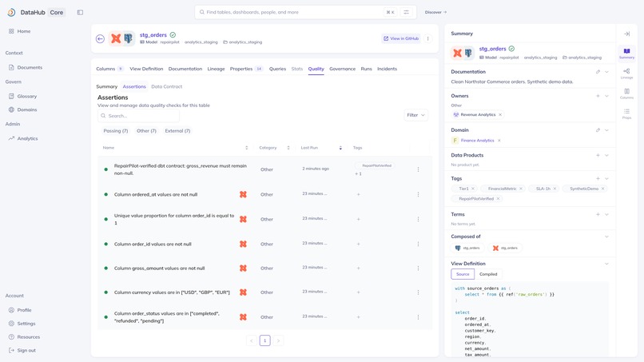Edit Documentation with the pencil icon
Viewport: 644px width, 362px height.
pos(598,72)
